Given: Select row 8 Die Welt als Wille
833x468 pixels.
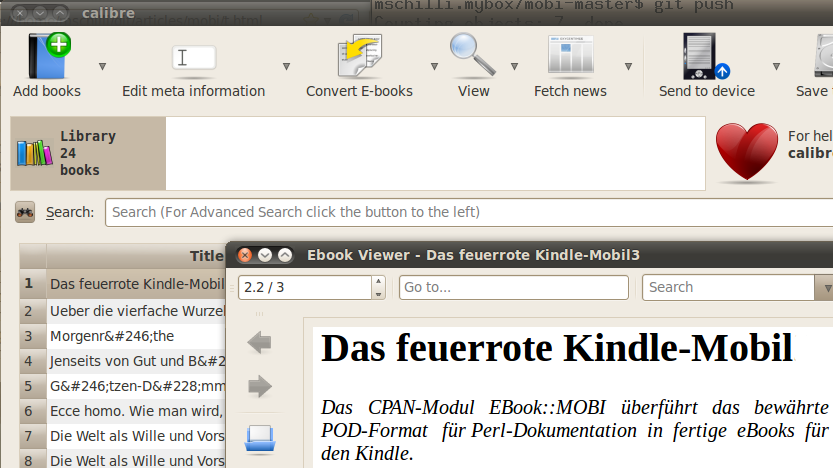Looking at the screenshot, I should (136, 460).
